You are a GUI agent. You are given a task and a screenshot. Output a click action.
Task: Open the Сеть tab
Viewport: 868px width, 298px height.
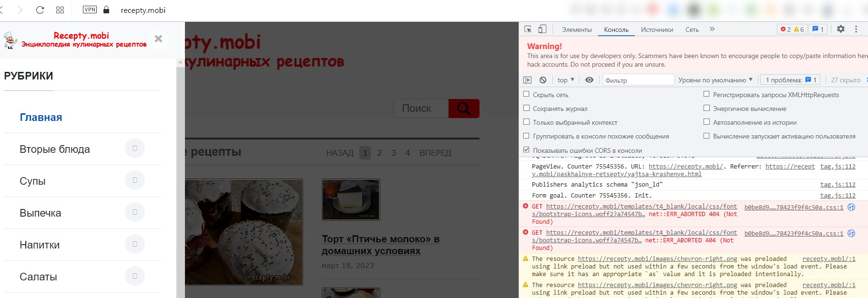[x=692, y=30]
